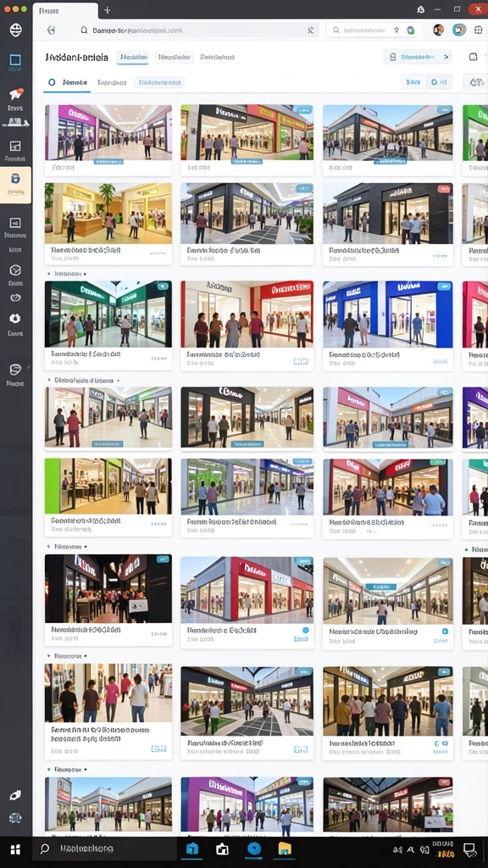488x868 pixels.
Task: Open the user profile avatar
Action: pos(438,30)
